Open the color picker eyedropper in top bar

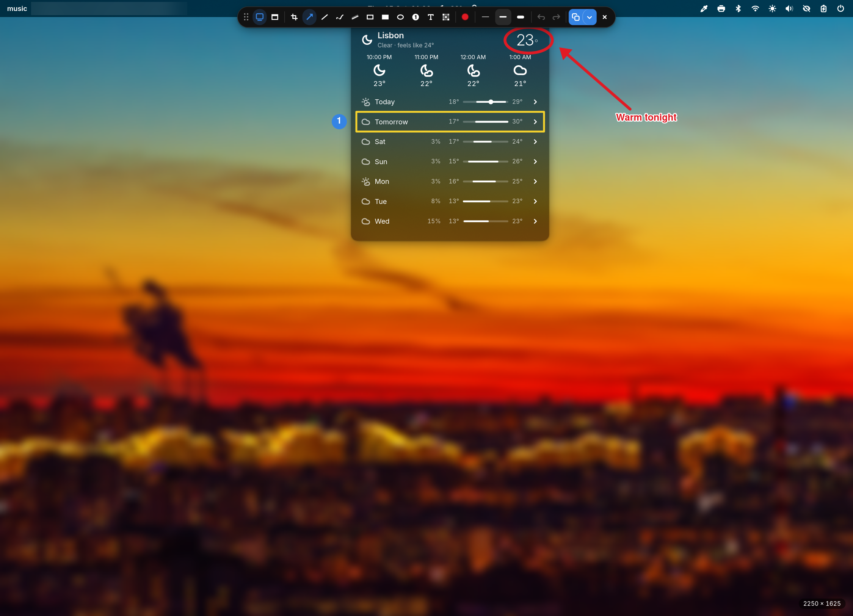click(x=704, y=8)
